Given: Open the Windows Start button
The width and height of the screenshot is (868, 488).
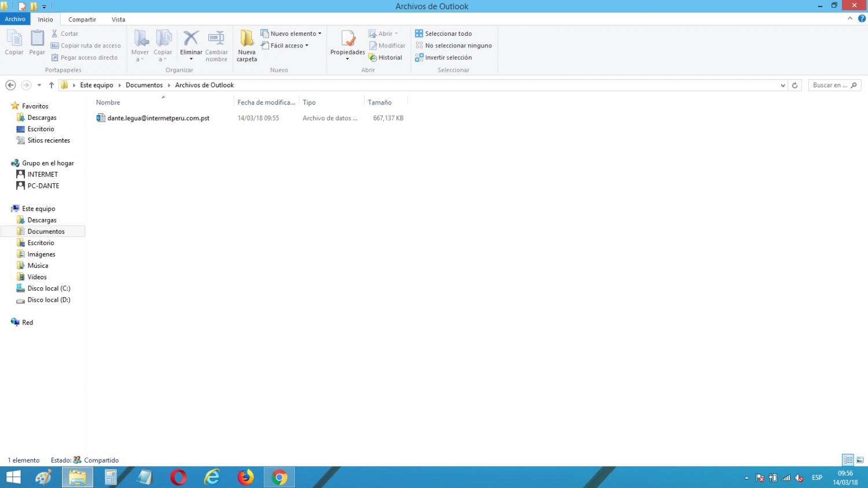Looking at the screenshot, I should point(13,478).
